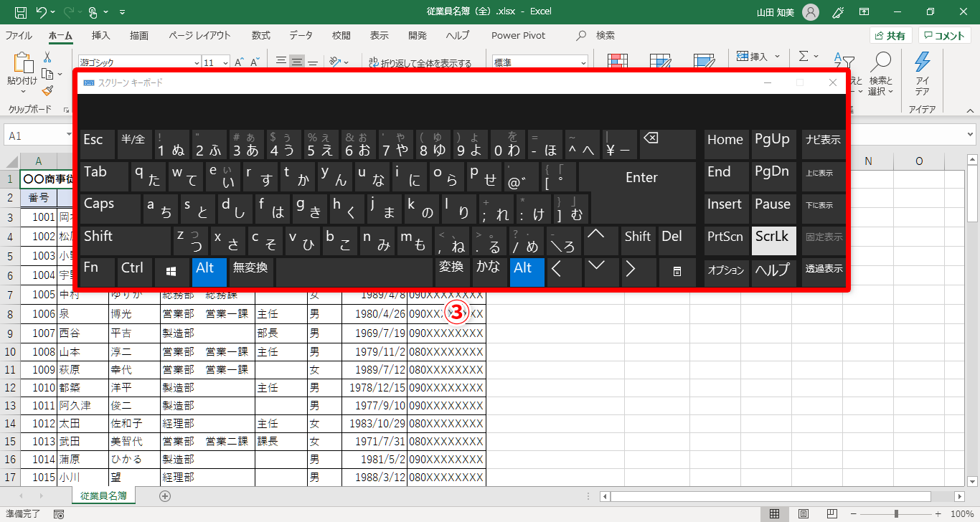Click the zoom out minus button

[853, 514]
